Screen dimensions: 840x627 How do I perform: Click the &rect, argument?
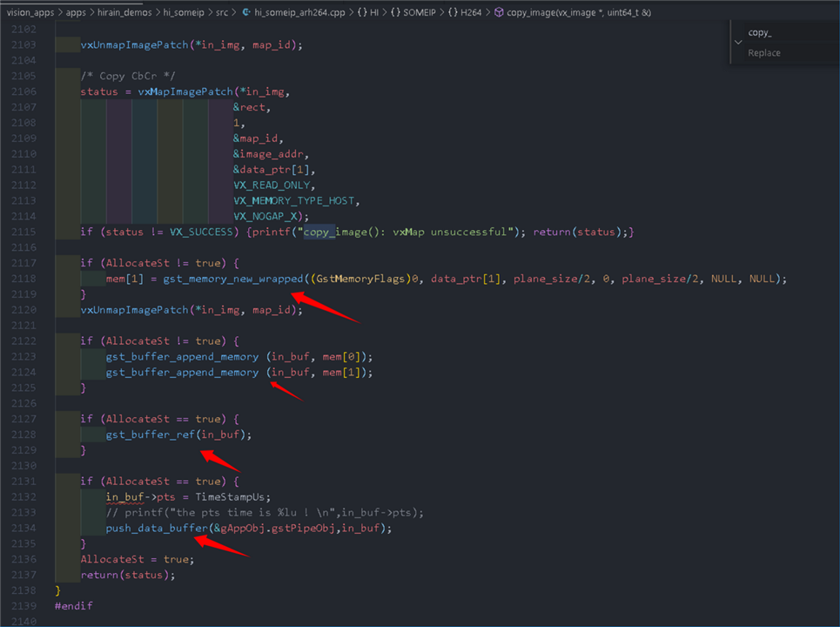(252, 106)
